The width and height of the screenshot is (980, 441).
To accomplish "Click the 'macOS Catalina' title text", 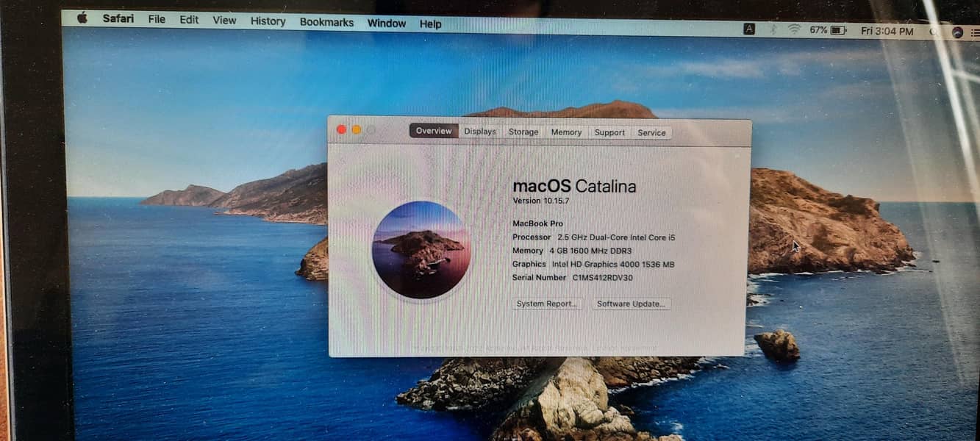I will 574,186.
